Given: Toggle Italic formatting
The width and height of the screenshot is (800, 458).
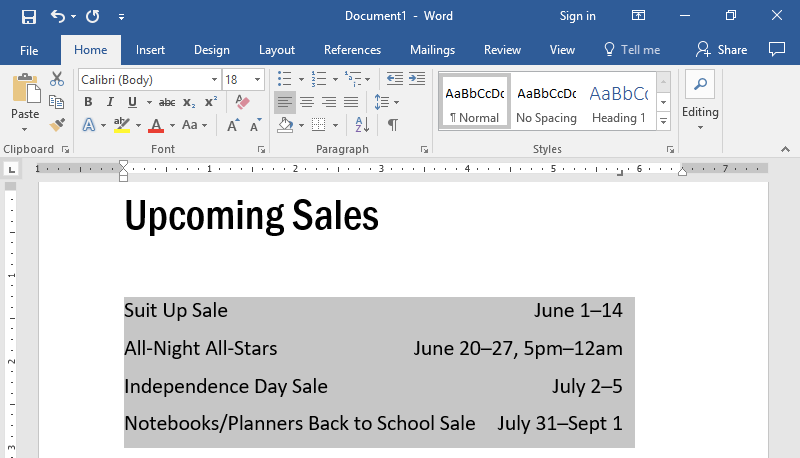Looking at the screenshot, I should pyautogui.click(x=110, y=102).
